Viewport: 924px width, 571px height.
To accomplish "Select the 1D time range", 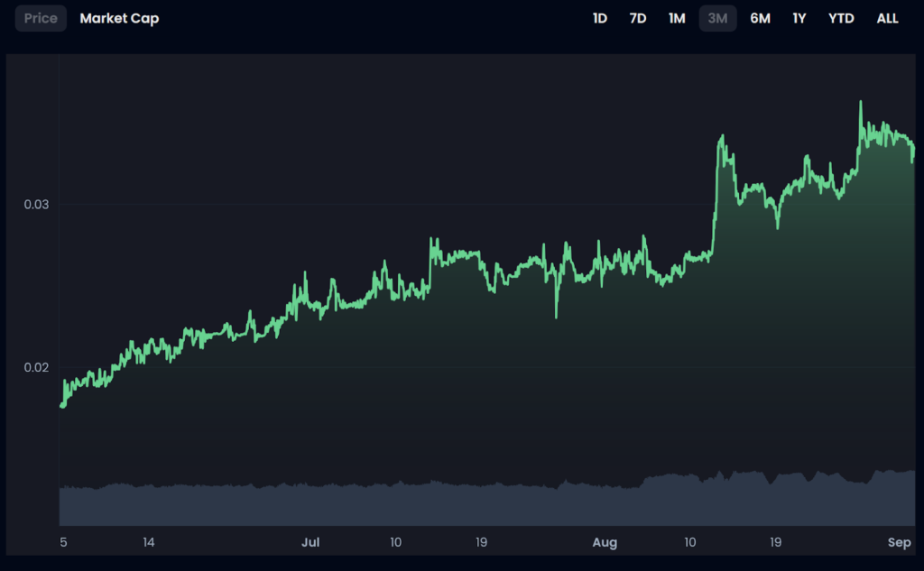I will [x=599, y=18].
